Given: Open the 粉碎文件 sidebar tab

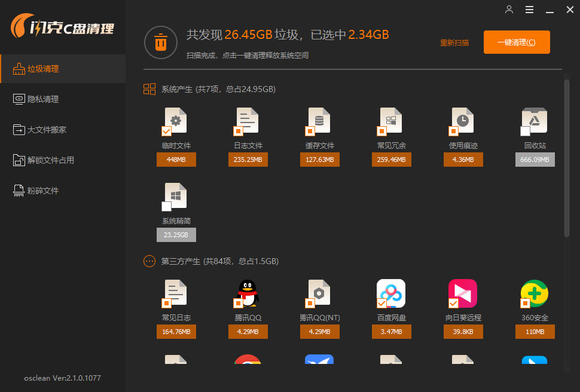Looking at the screenshot, I should click(x=63, y=191).
